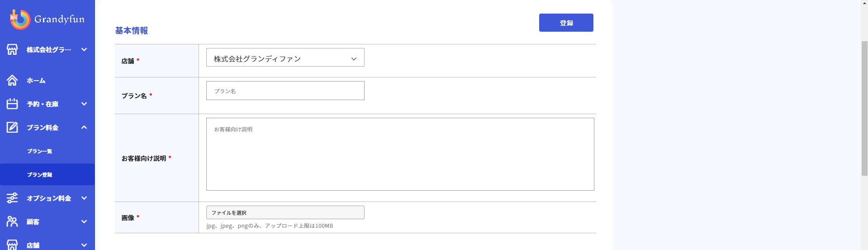Open the プラン一覧 submenu item
This screenshot has width=868, height=250.
pyautogui.click(x=40, y=151)
